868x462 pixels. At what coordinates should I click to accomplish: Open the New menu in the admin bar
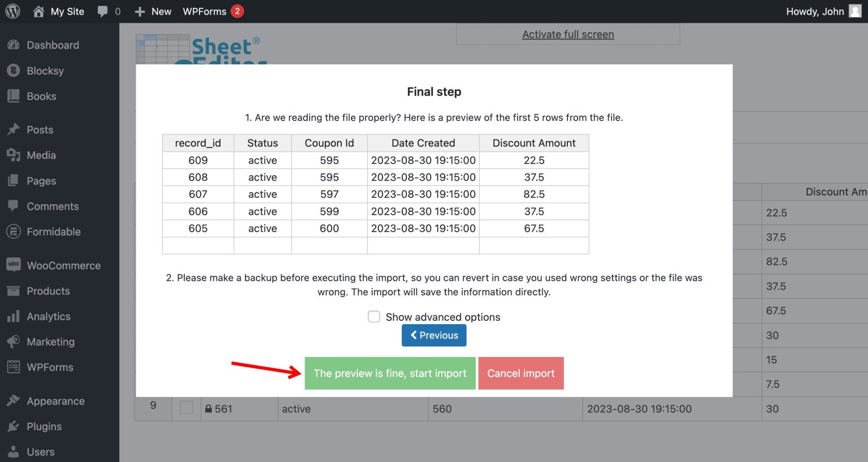tap(153, 11)
